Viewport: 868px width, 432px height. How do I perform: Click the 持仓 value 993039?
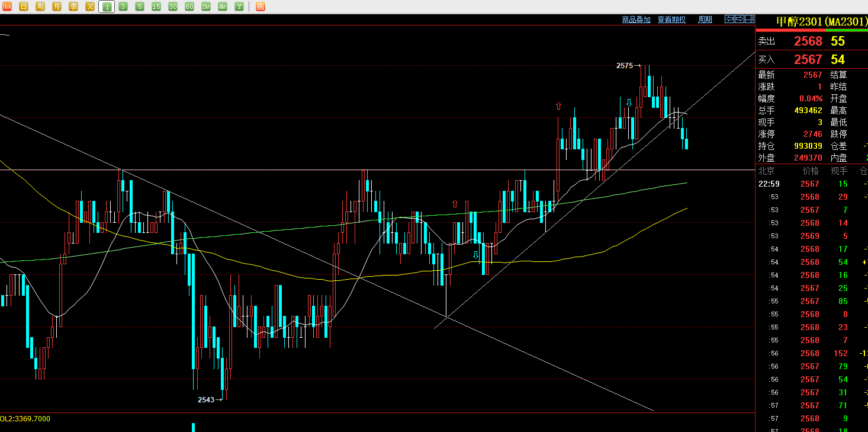808,146
